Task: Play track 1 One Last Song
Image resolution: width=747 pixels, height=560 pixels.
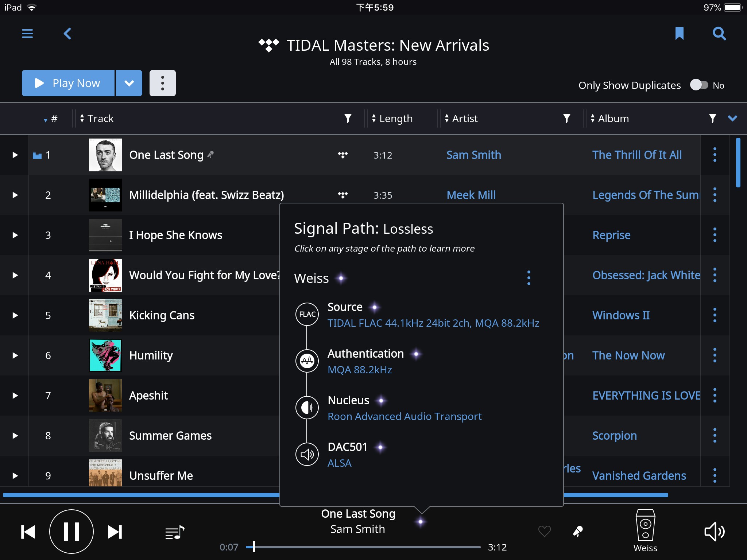Action: click(x=15, y=155)
